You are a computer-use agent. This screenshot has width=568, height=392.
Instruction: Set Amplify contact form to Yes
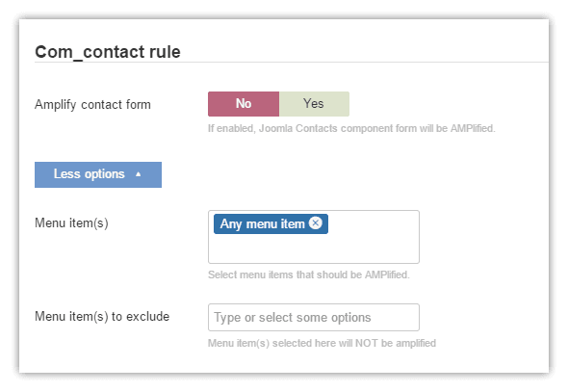coord(314,104)
